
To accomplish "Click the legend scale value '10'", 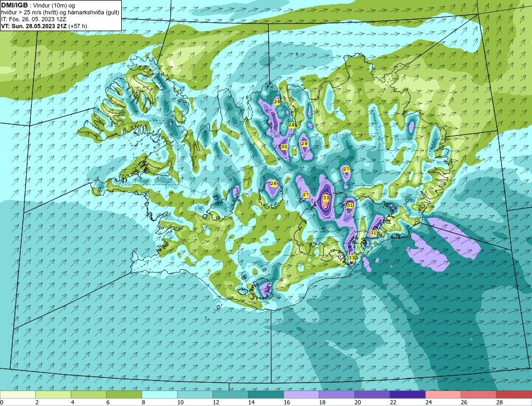I will [x=180, y=403].
